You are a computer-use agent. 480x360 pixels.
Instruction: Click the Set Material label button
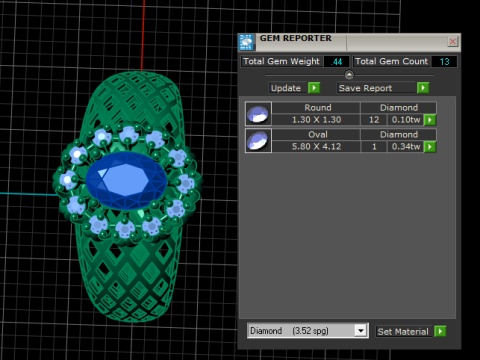[404, 332]
